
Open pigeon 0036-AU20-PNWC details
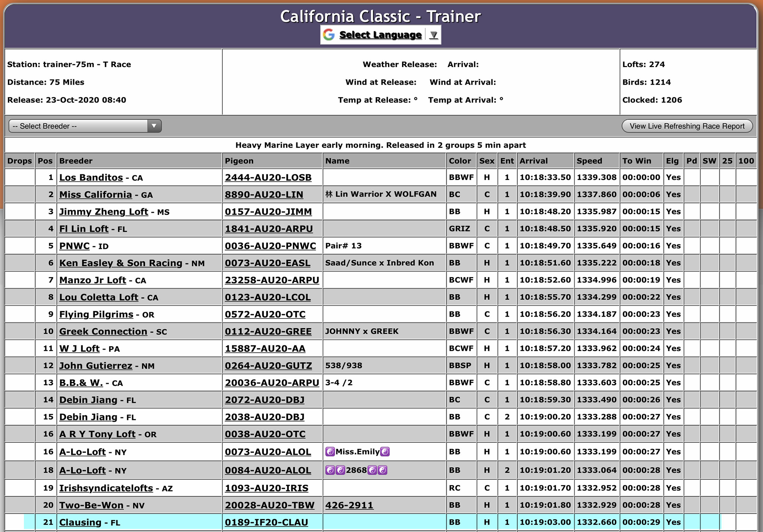(x=270, y=246)
